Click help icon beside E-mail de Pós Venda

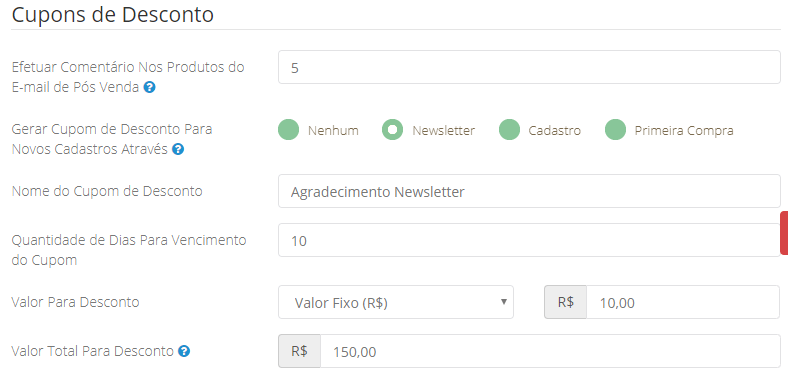pos(149,87)
